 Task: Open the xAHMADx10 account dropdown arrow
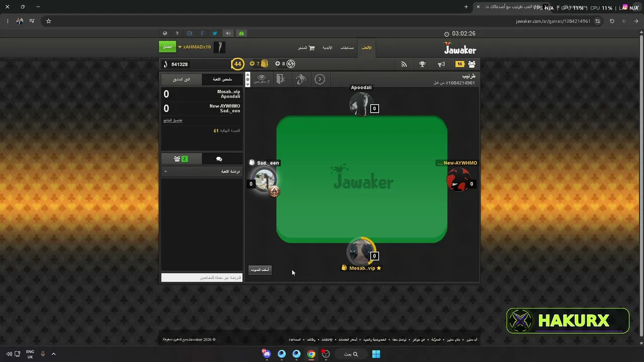180,47
